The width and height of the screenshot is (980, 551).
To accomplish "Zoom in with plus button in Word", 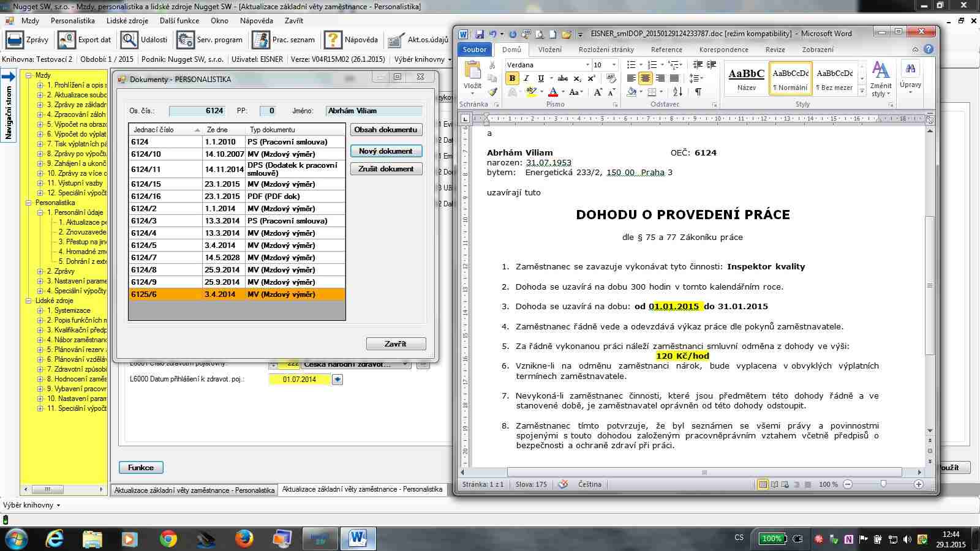I will pos(919,484).
